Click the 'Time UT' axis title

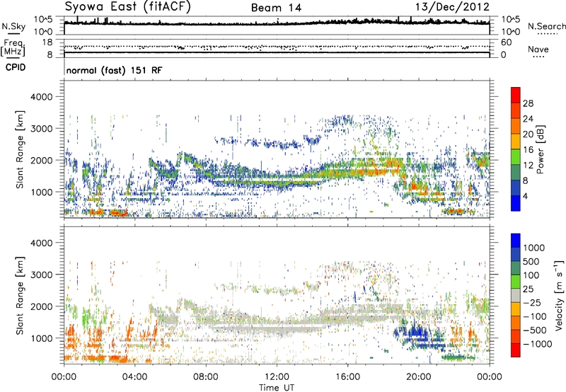277,388
